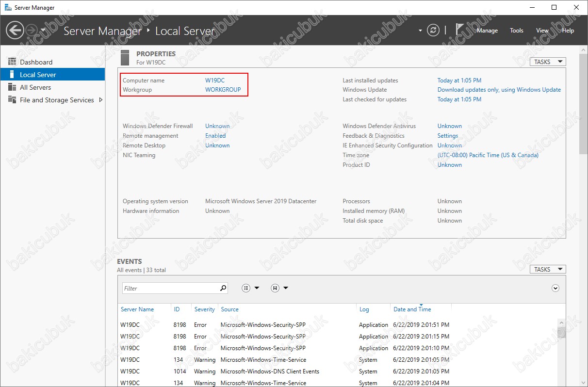Click the W19DC computer name link

[x=215, y=81]
